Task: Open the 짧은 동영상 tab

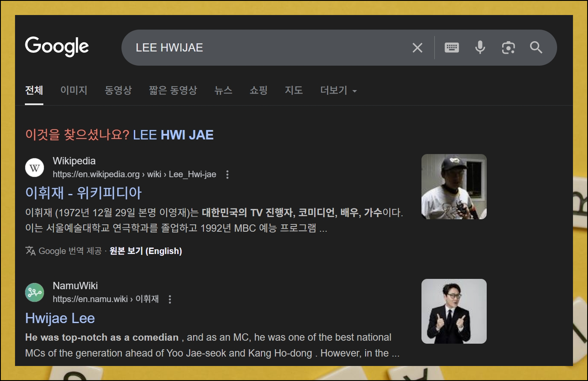Action: (x=173, y=90)
